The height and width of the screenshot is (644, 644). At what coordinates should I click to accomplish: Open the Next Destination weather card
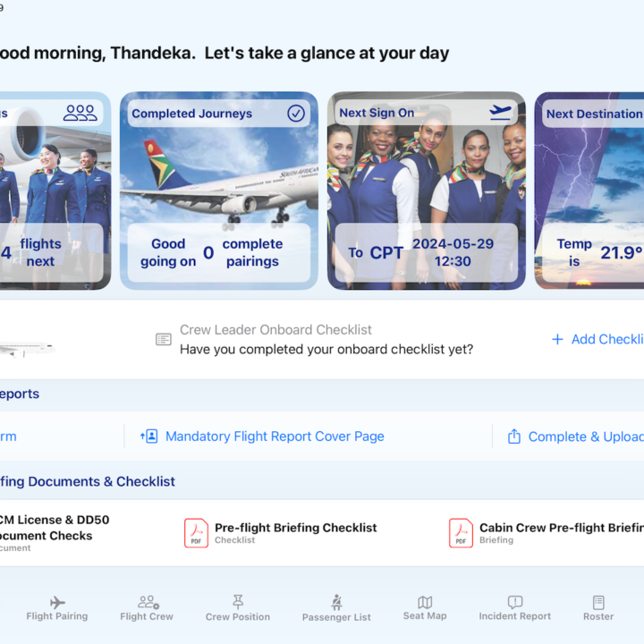coord(589,191)
